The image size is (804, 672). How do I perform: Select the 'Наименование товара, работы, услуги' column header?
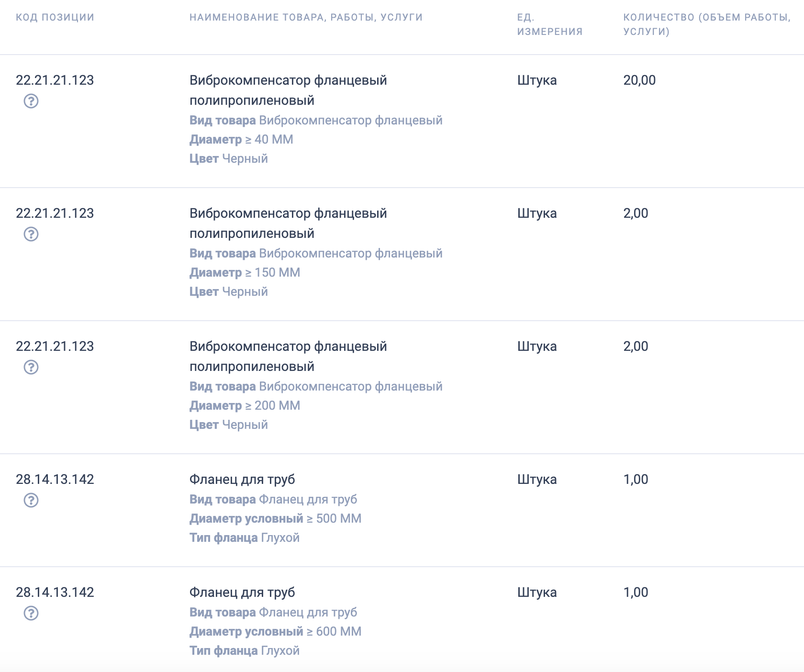click(306, 17)
